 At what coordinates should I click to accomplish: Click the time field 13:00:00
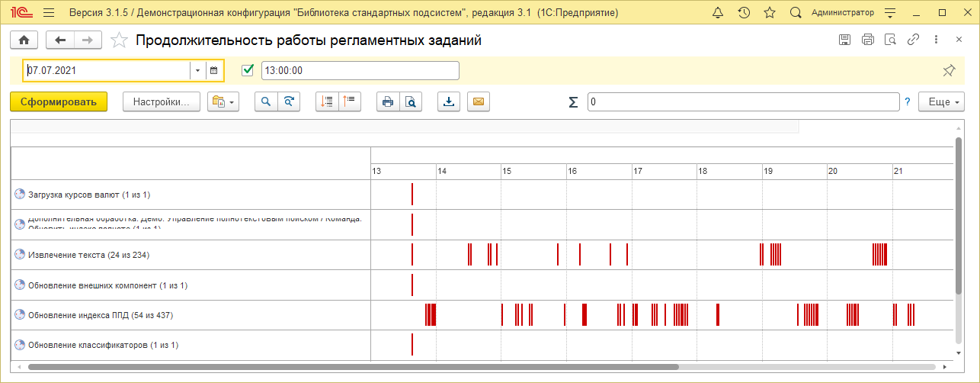pyautogui.click(x=360, y=70)
